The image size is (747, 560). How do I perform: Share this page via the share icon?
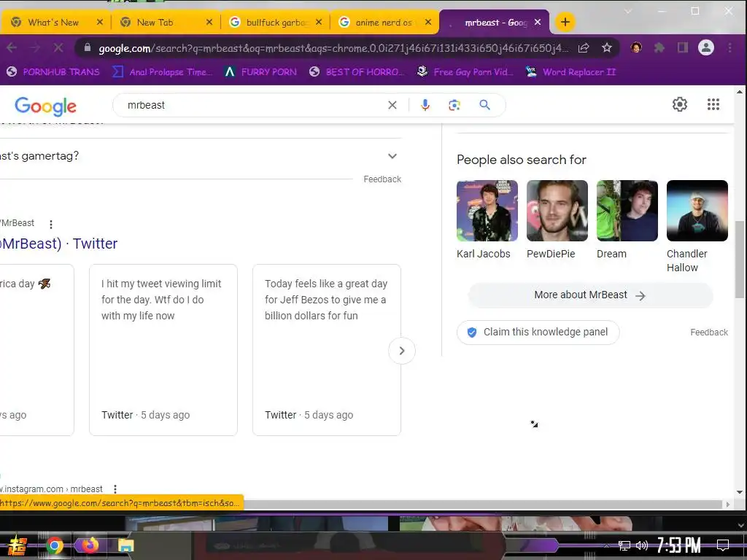tap(584, 47)
